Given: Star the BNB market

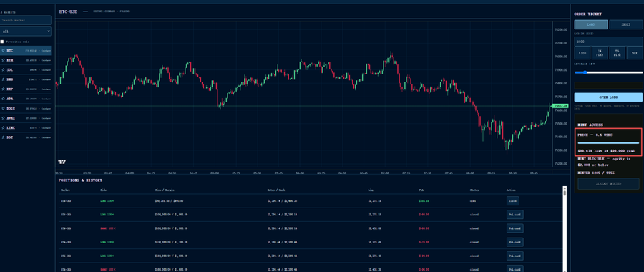Looking at the screenshot, I should (3, 79).
